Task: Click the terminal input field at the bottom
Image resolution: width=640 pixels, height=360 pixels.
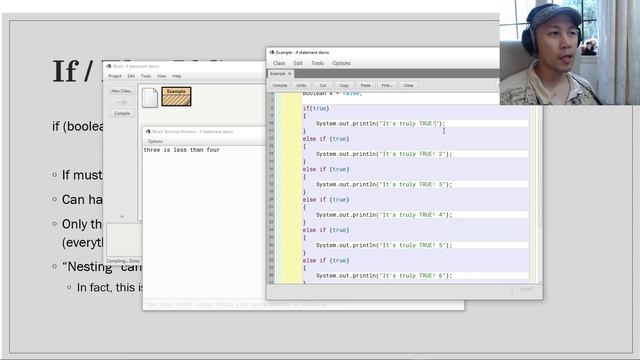Action: [303, 304]
